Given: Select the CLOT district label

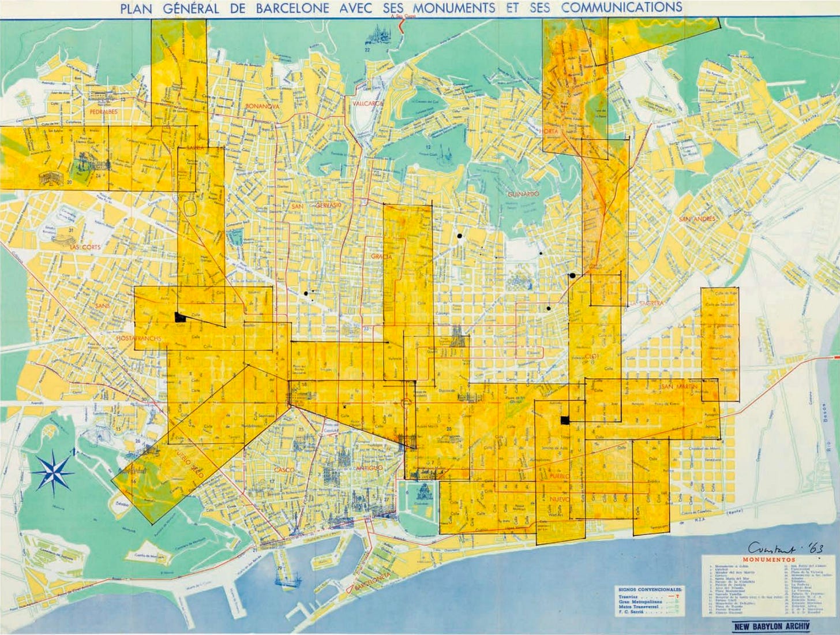Looking at the screenshot, I should (x=593, y=356).
